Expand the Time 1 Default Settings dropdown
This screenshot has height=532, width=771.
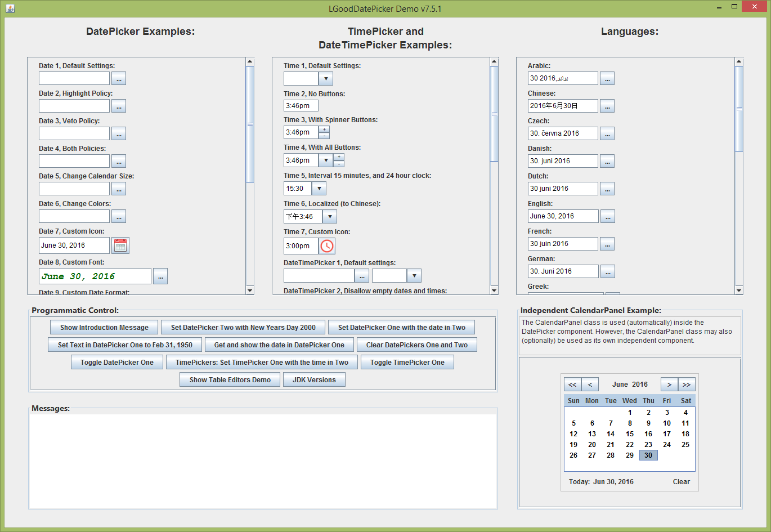pyautogui.click(x=326, y=79)
